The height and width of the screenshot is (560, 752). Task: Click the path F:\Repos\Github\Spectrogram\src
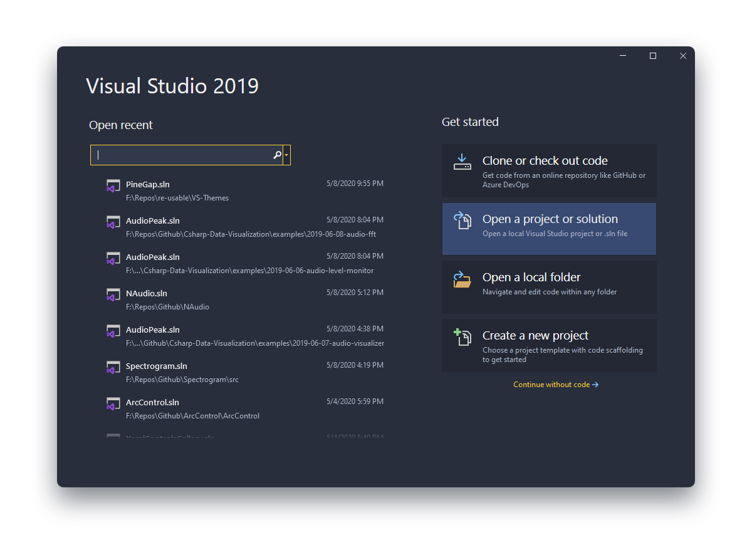[182, 380]
